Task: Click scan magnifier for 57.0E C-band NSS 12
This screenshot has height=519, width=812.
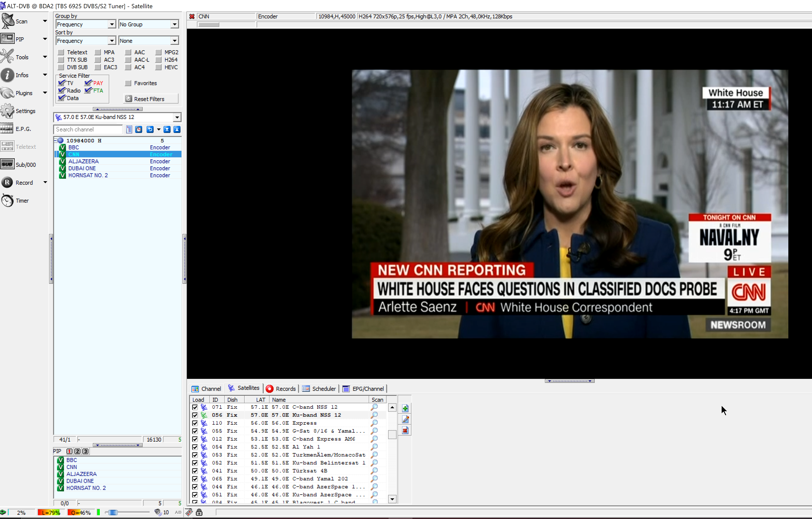Action: coord(374,407)
